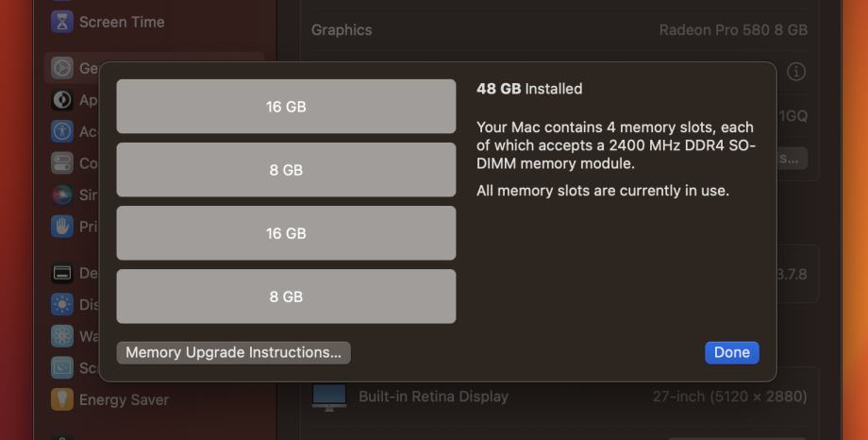Click the 48 GB Installed heading
Image resolution: width=868 pixels, height=440 pixels.
(x=529, y=89)
